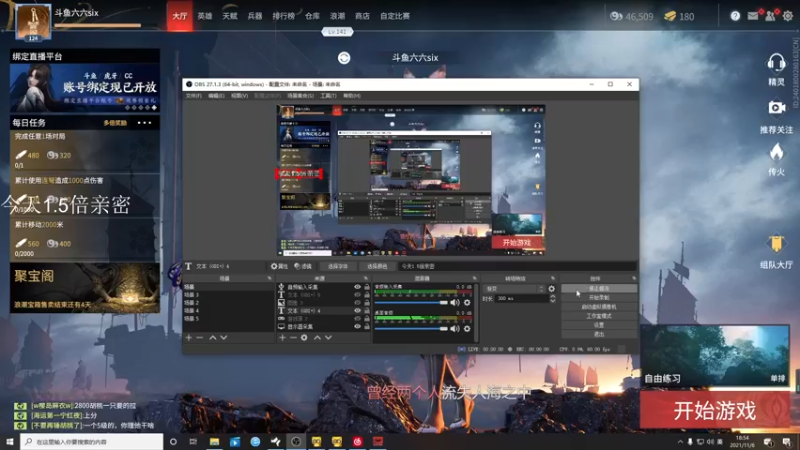
Task: Toggle visibility of 图像 3 source
Action: [357, 303]
